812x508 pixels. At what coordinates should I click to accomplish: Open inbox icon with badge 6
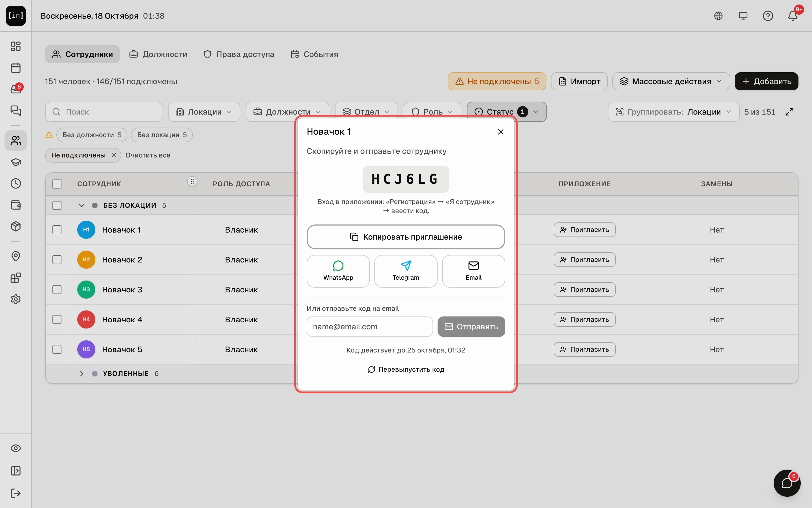pyautogui.click(x=16, y=89)
